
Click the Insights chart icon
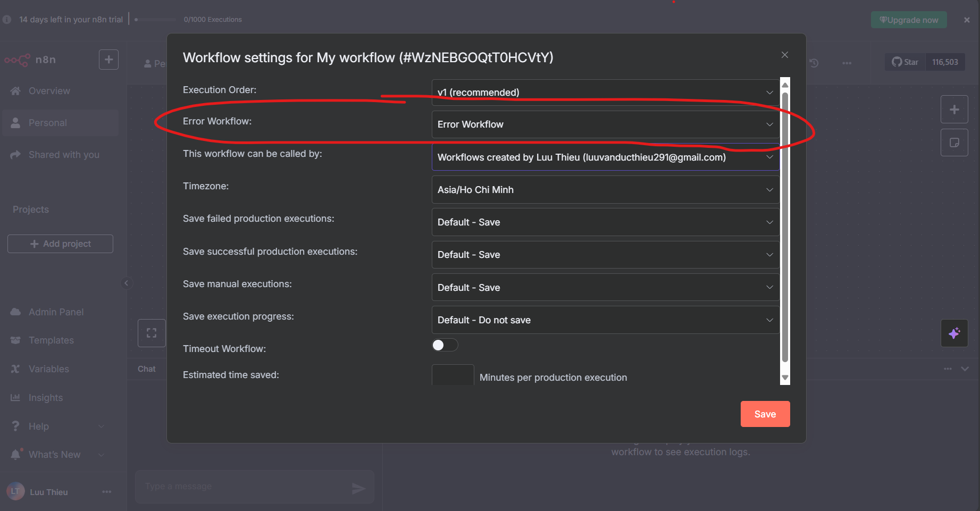pos(15,398)
